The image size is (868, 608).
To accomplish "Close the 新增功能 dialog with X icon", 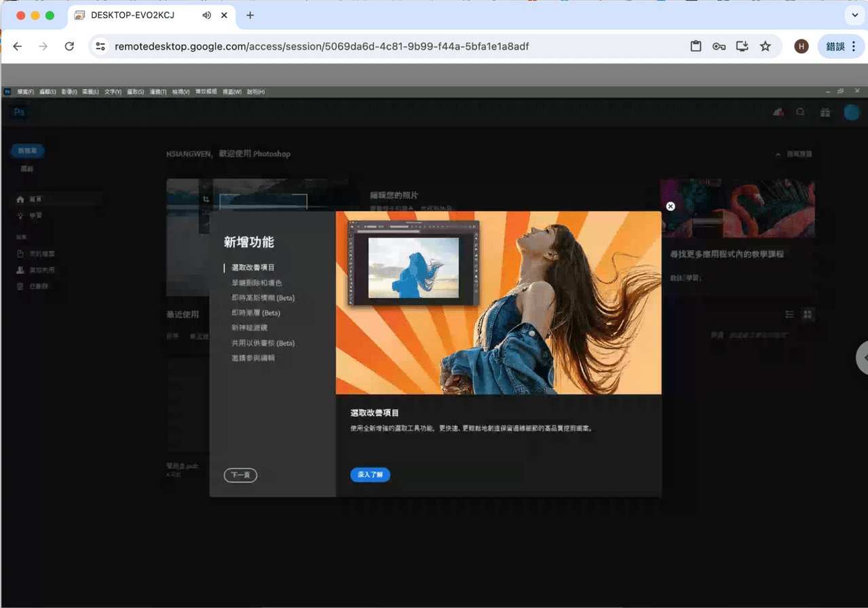I will coord(671,206).
